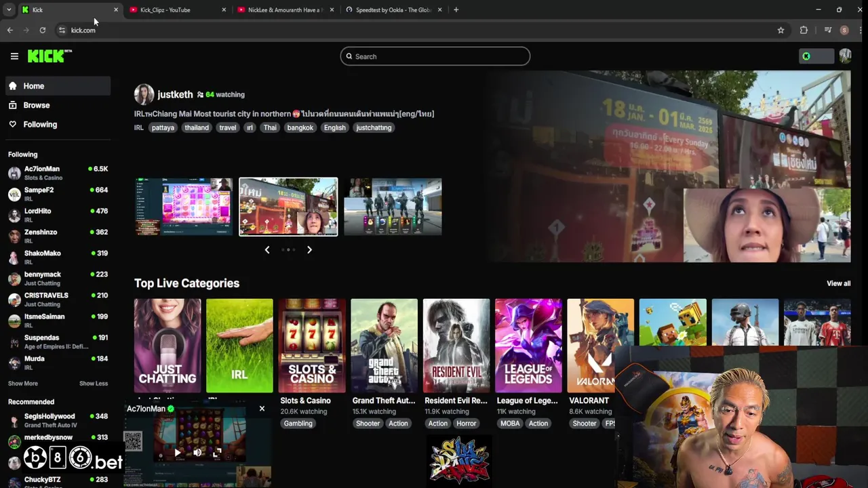Open SampeF2 channel in Following list
Viewport: 868px width, 488px height.
[58, 194]
